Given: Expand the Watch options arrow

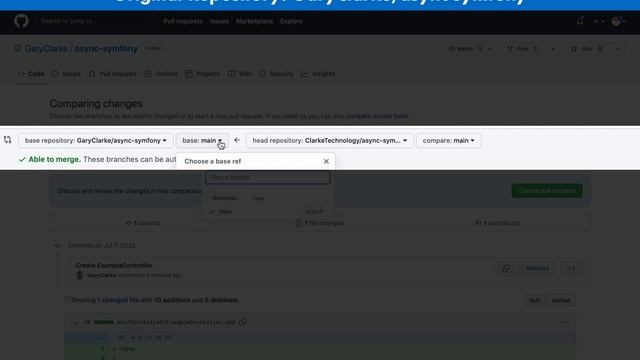Looking at the screenshot, I should (489, 49).
